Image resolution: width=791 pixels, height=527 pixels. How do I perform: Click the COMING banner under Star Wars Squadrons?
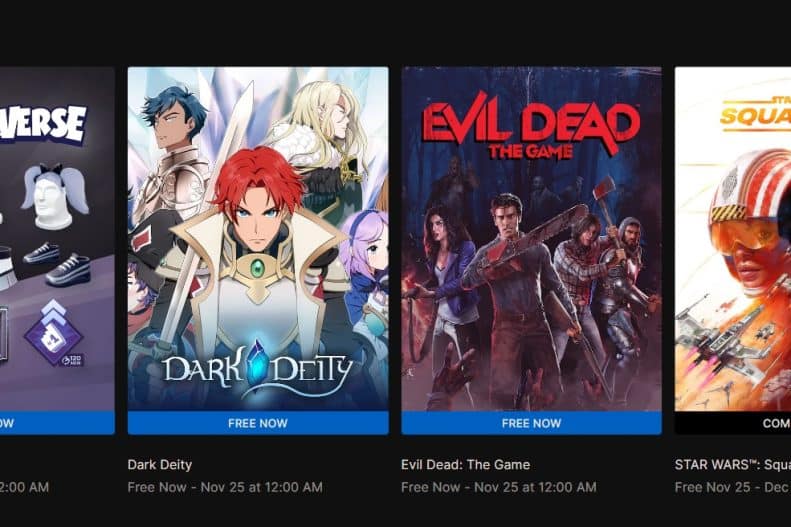[x=733, y=423]
